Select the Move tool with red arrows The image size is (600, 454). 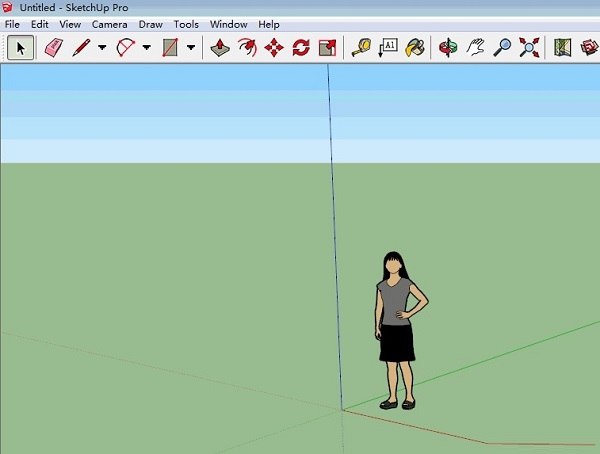[x=274, y=47]
